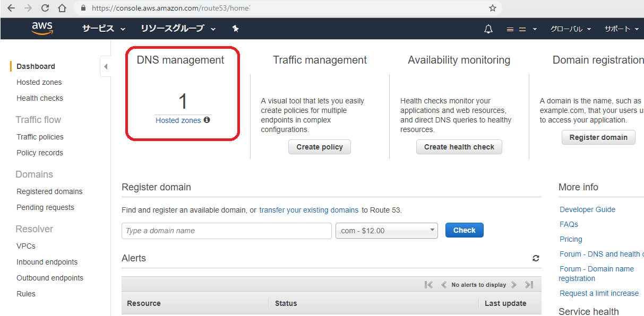644x316 pixels.
Task: Open the .com - $12.00 TLD dropdown
Action: click(x=387, y=231)
